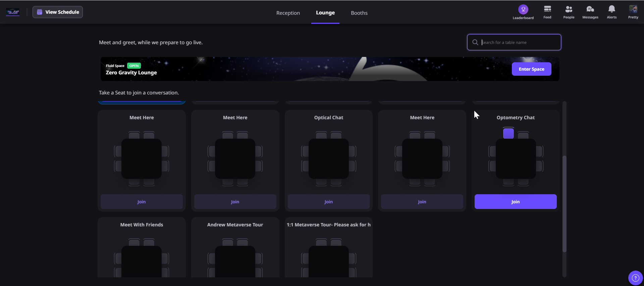Click the purple help question mark icon
This screenshot has width=644, height=286.
pyautogui.click(x=635, y=278)
